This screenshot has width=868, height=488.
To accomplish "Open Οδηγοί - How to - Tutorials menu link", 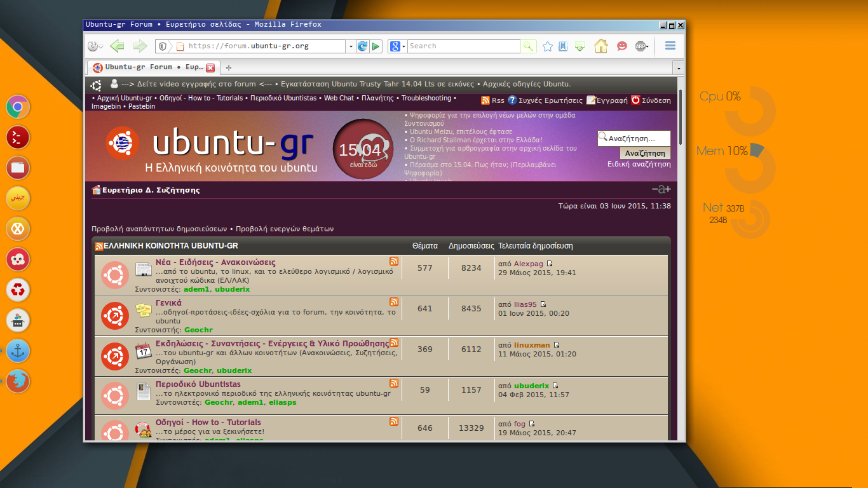I will coord(201,98).
